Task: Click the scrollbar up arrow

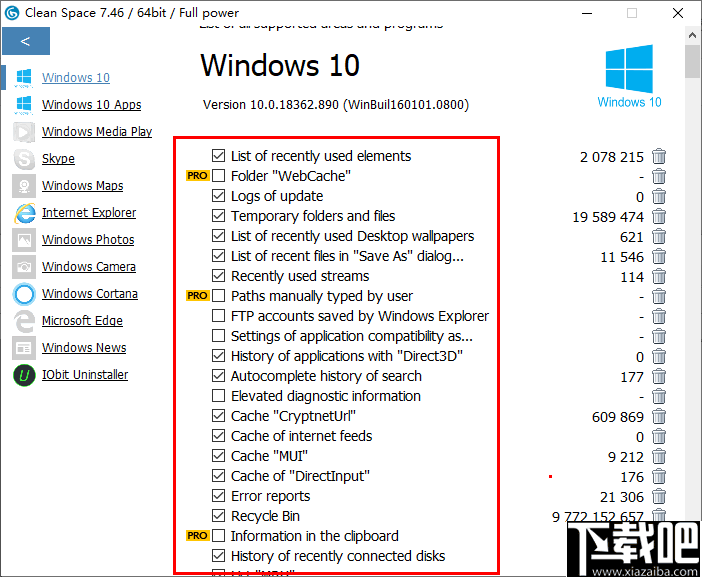Action: click(693, 35)
